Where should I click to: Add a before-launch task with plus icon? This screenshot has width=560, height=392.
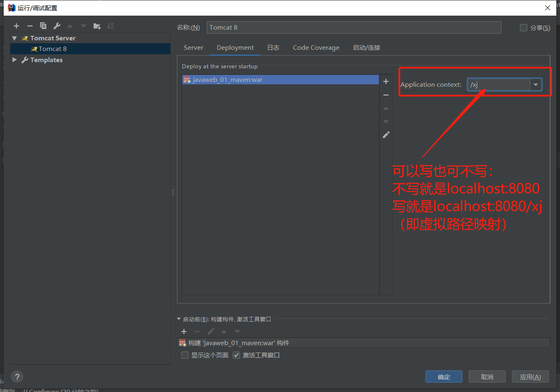184,332
